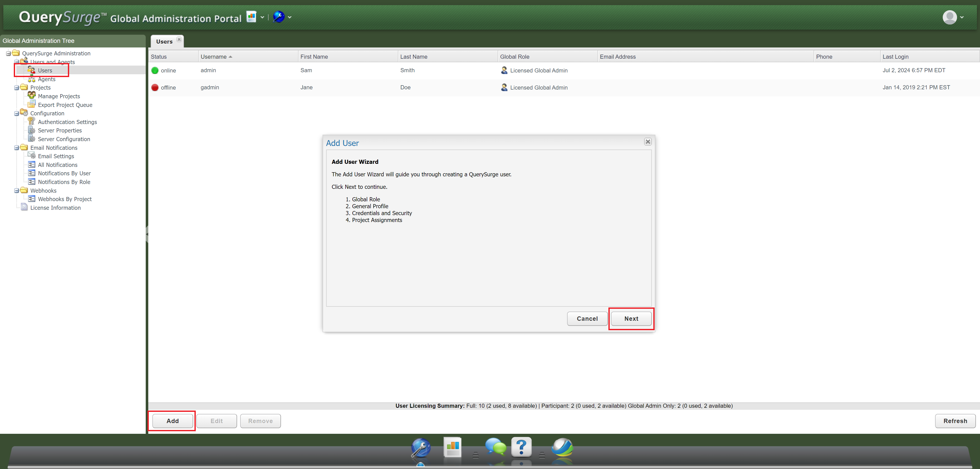Collapse the Webhooks folder node
Viewport: 980px width, 469px height.
click(17, 191)
